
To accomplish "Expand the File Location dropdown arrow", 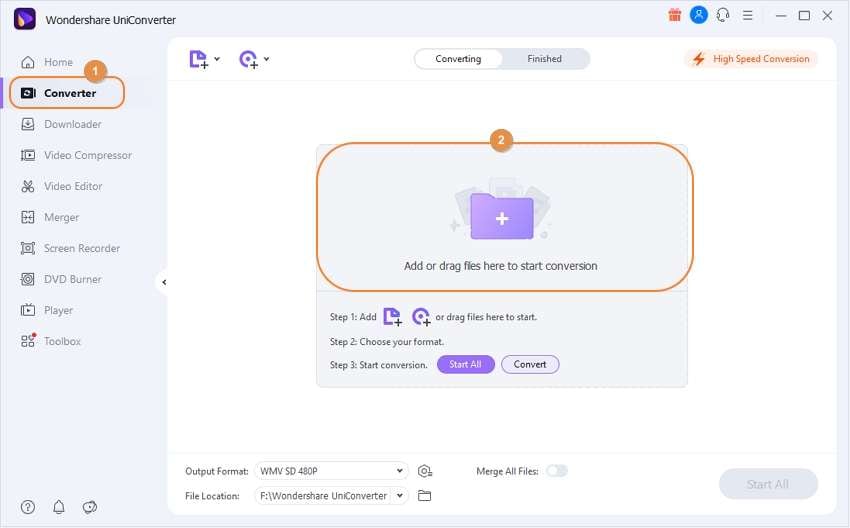I will (x=400, y=495).
